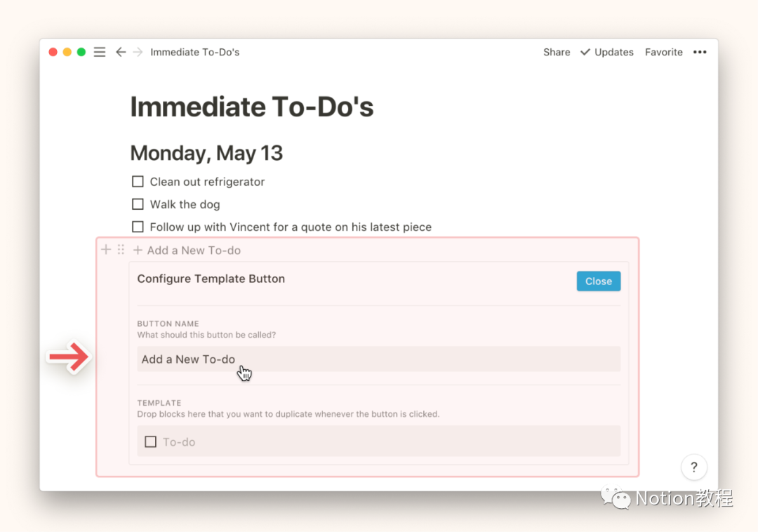758x532 pixels.
Task: Click the Button Name input field
Action: [378, 359]
